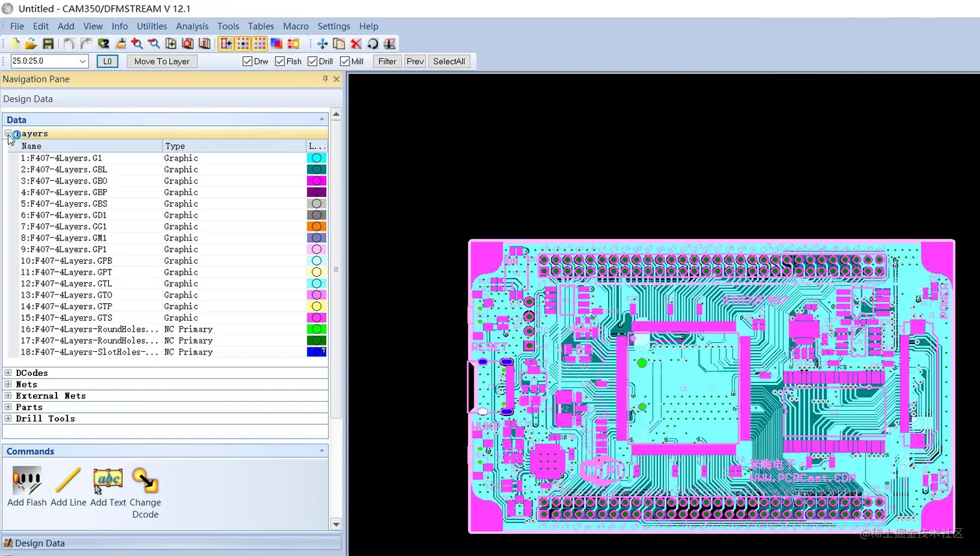This screenshot has width=980, height=556.
Task: Click the Open file folder icon
Action: click(31, 43)
